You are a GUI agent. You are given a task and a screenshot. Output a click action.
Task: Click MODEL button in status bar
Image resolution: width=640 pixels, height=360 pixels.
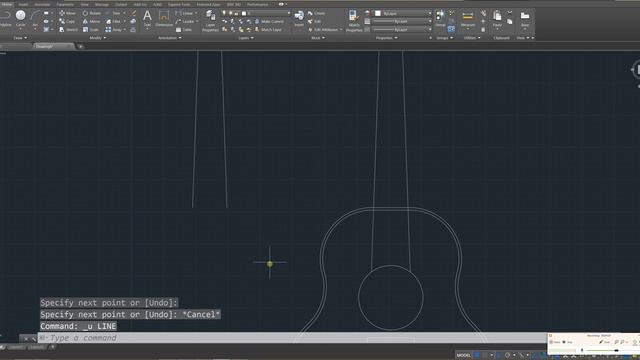464,355
